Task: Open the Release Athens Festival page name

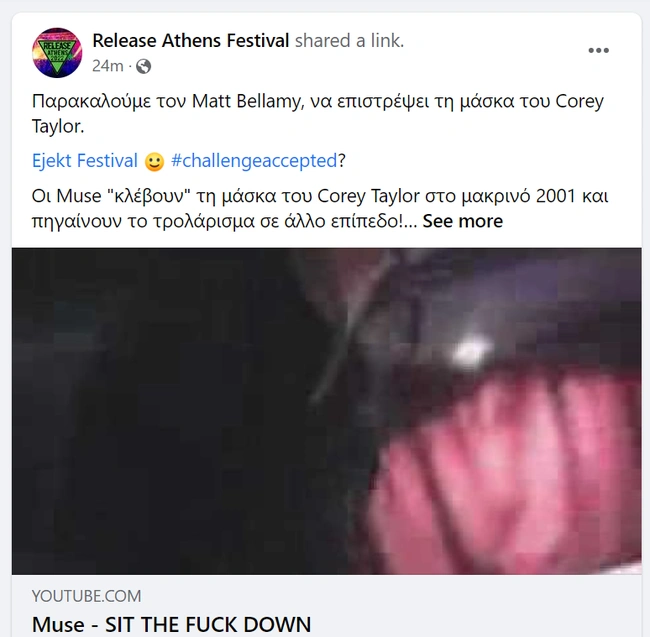Action: [190, 41]
